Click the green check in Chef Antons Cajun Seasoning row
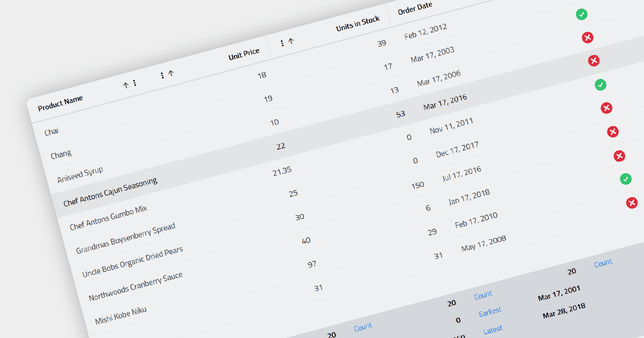This screenshot has height=338, width=644. [601, 85]
